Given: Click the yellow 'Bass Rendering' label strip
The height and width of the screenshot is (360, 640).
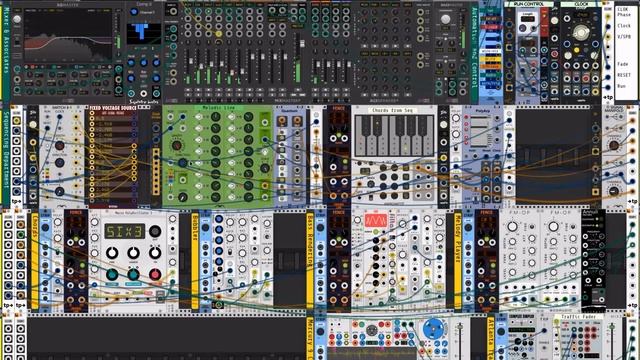Looking at the screenshot, I should point(310,261).
